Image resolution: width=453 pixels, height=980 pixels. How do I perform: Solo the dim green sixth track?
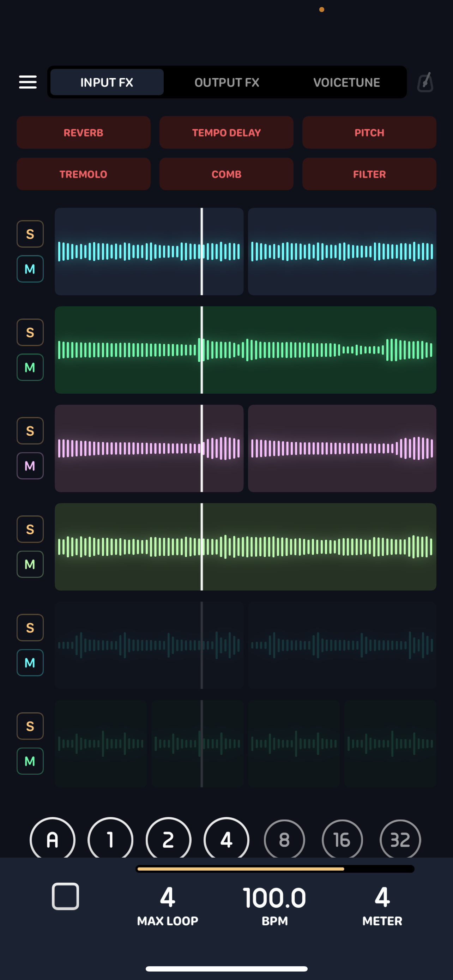30,726
